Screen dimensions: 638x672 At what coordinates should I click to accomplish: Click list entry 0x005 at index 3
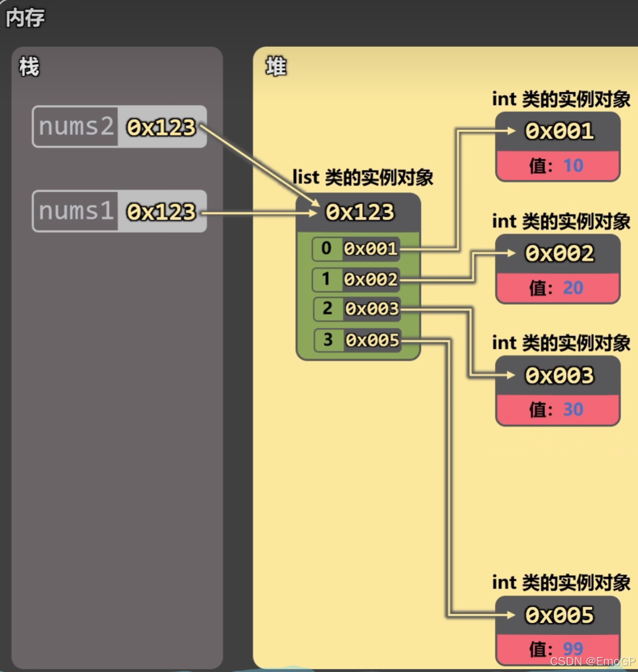(x=373, y=340)
